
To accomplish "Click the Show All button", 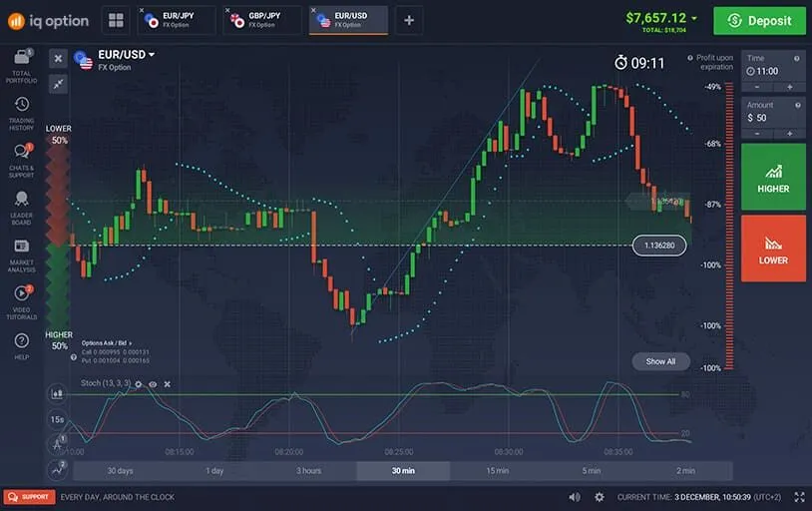I will pos(660,361).
